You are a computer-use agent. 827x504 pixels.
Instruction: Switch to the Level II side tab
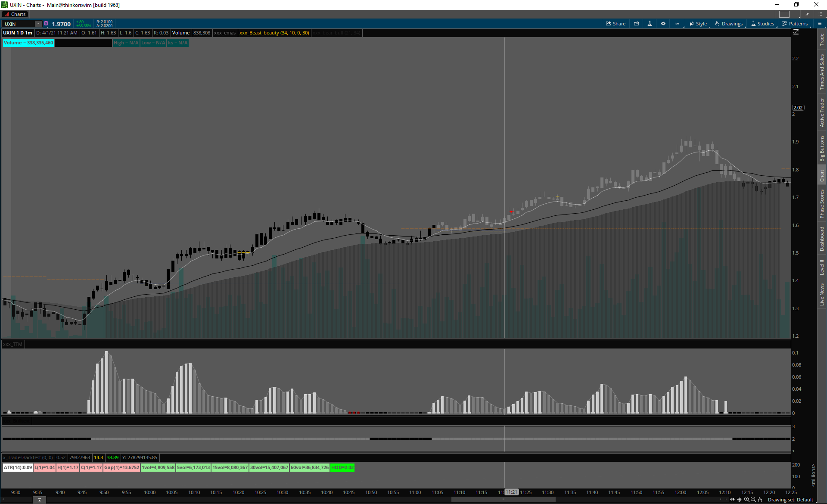click(822, 267)
